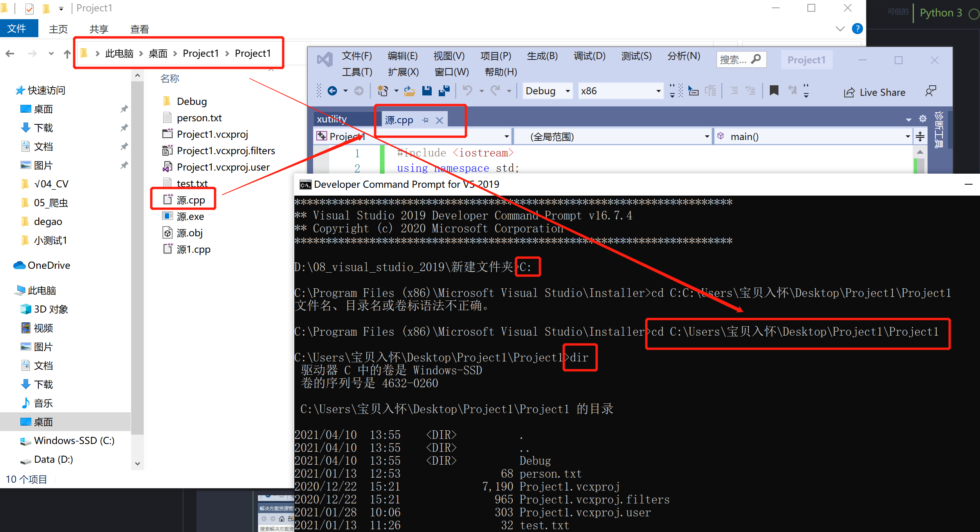Viewport: 980px width, 532px height.
Task: Click the 此电脑 breadcrumb in address bar
Action: tap(119, 54)
